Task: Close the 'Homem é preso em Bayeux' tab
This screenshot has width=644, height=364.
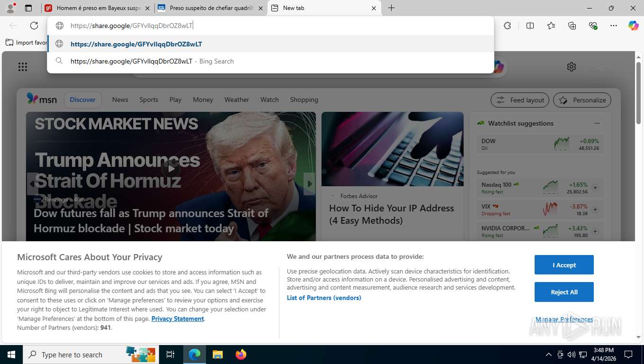Action: (147, 8)
